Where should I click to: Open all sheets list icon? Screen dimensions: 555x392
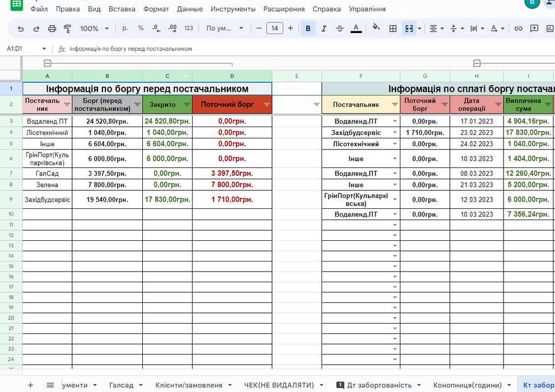50,385
